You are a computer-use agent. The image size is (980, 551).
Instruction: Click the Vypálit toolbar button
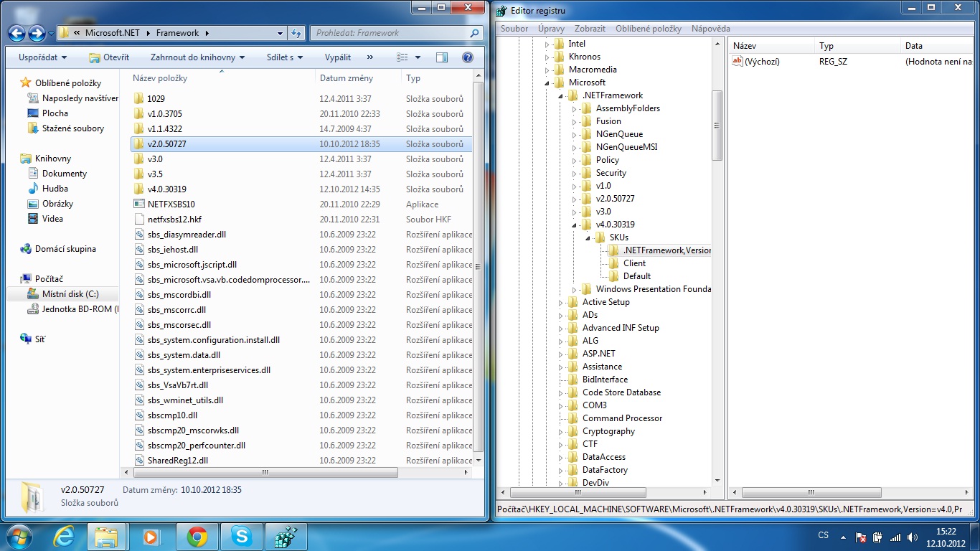click(338, 57)
